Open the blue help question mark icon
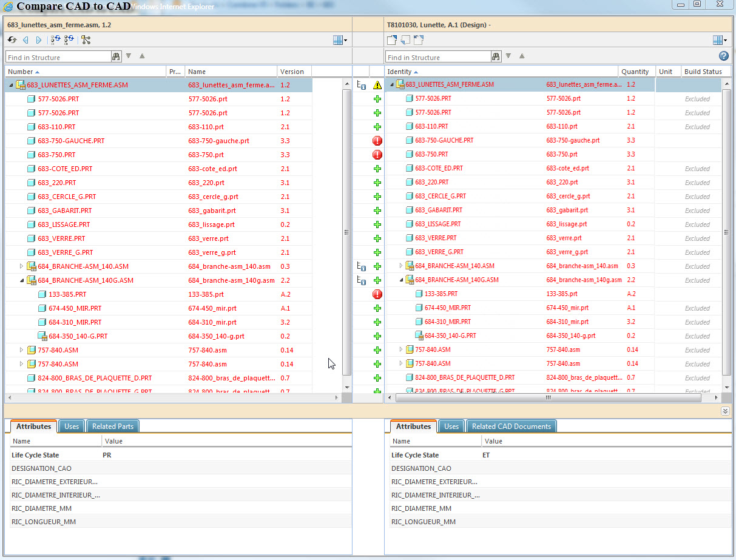The width and height of the screenshot is (736, 560). click(723, 56)
